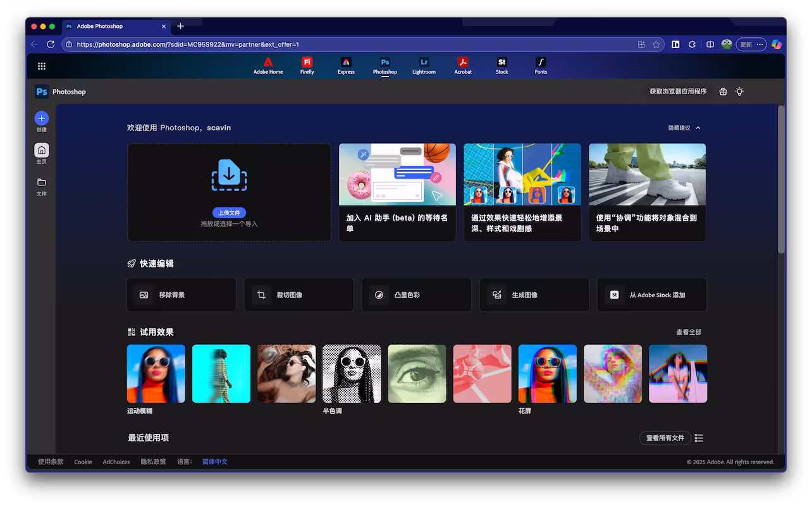Click the Adobe Stock icon labeled 从 Adobe Stock 添加

click(651, 295)
